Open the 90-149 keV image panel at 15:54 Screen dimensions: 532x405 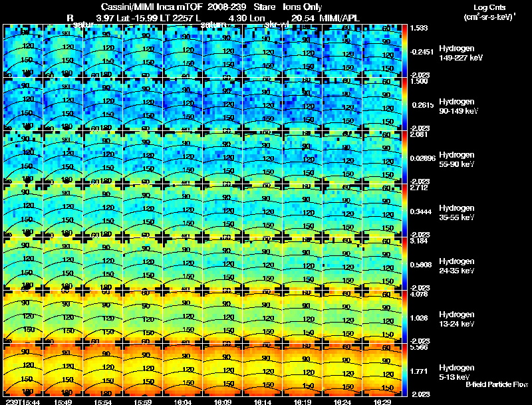(x=103, y=104)
